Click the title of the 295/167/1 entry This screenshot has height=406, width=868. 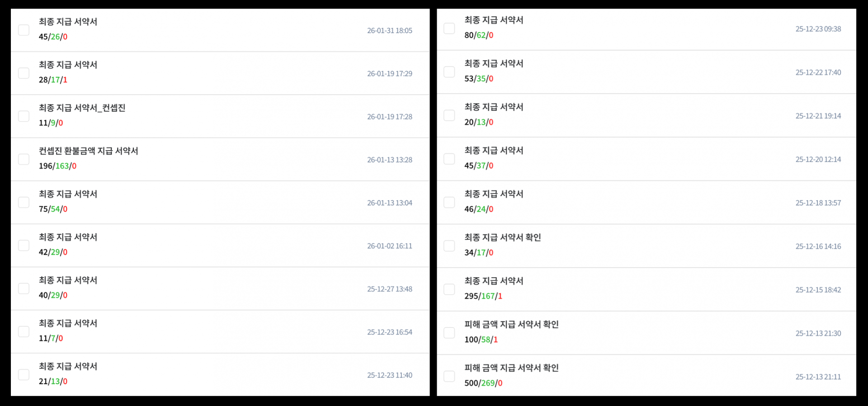click(494, 281)
